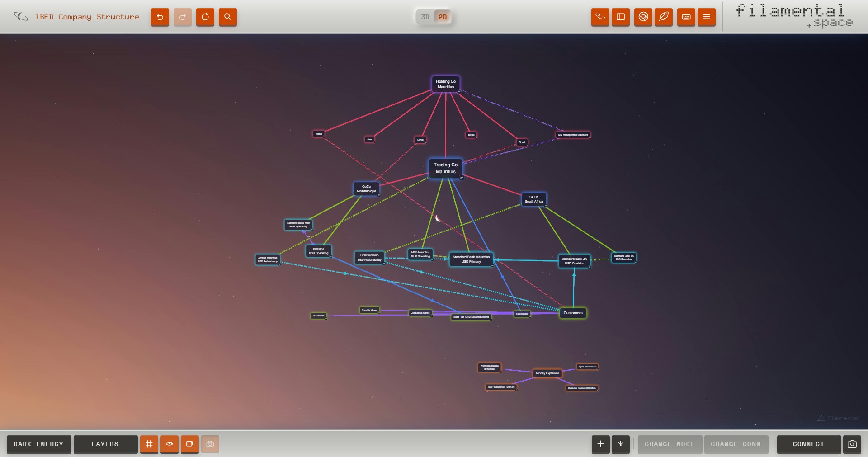Viewport: 868px width, 457px height.
Task: Select Standard Bank ZA ZAR Operating node
Action: pos(624,257)
